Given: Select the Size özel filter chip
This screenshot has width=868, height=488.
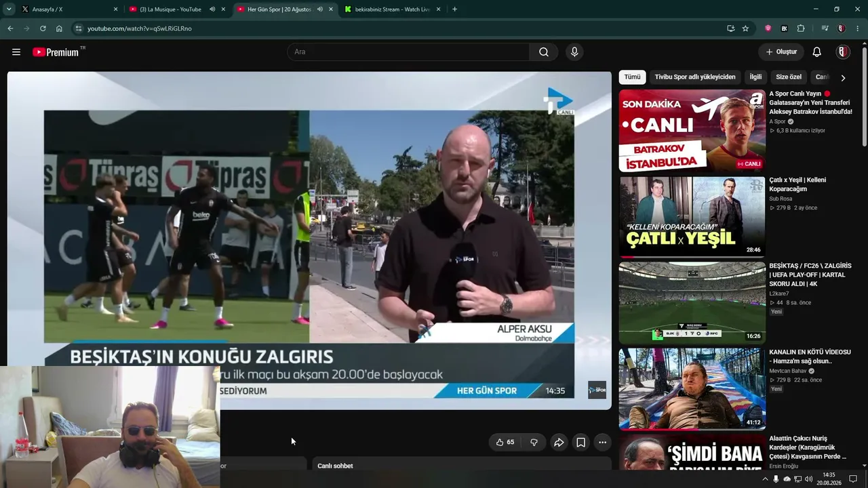Looking at the screenshot, I should [789, 77].
